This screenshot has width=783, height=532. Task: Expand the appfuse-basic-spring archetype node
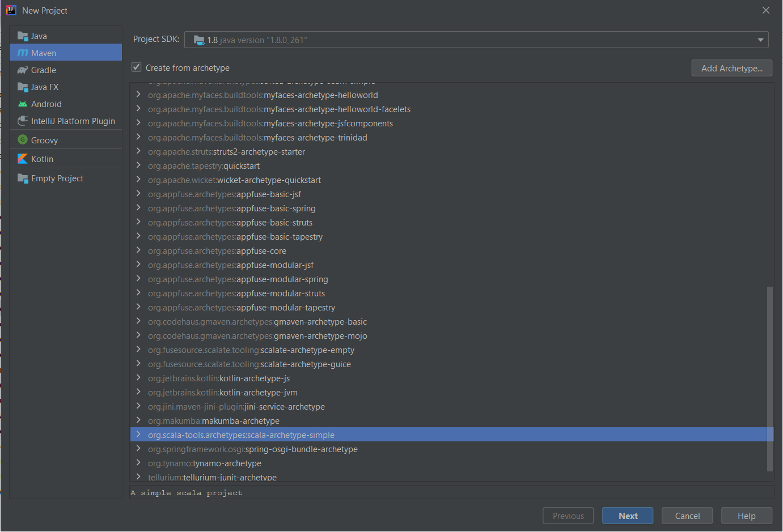tap(138, 208)
